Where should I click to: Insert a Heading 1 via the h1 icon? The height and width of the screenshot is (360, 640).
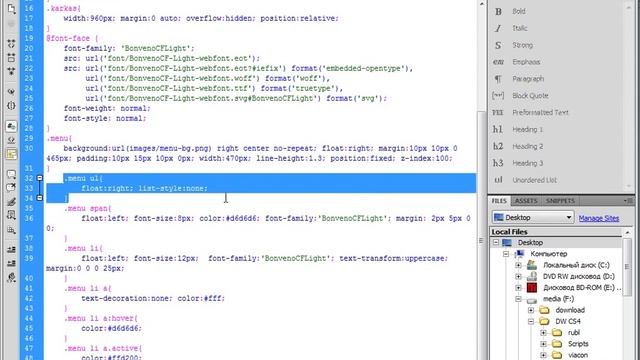coord(498,129)
